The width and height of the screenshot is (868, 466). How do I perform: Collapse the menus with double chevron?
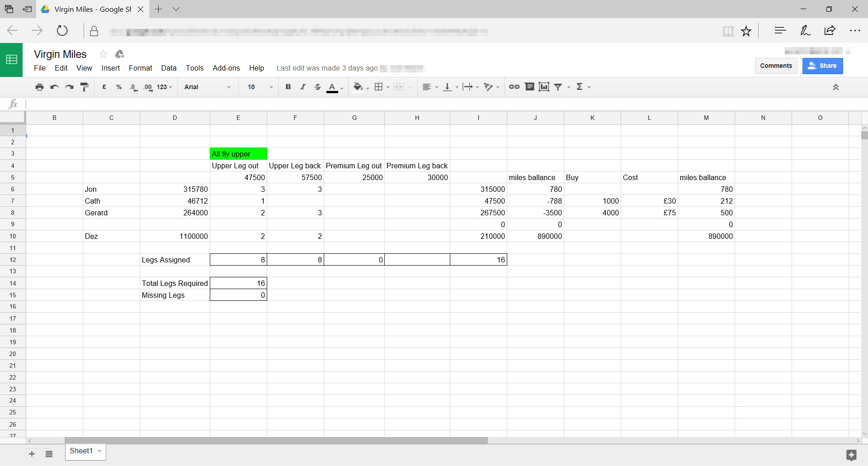(x=836, y=87)
